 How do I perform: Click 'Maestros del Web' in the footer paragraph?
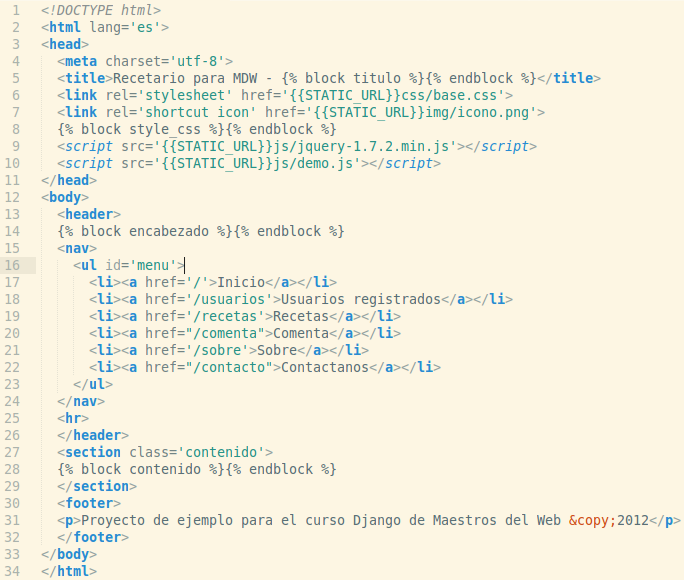tap(497, 520)
